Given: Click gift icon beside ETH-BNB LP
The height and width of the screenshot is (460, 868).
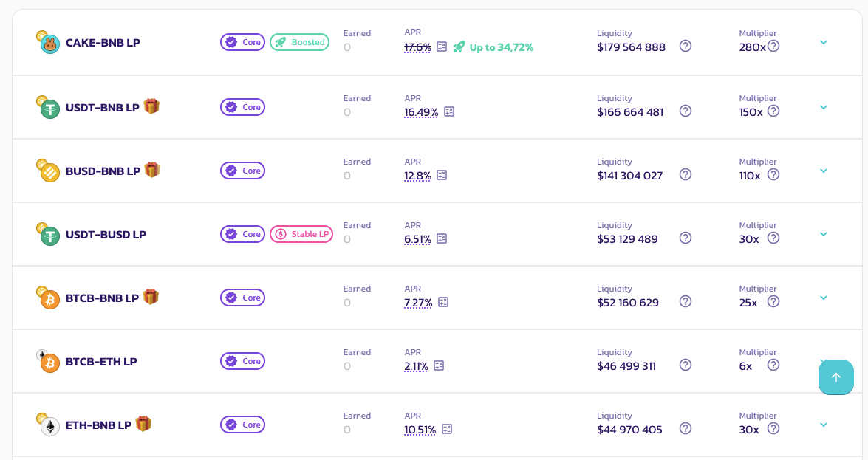Looking at the screenshot, I should [143, 424].
